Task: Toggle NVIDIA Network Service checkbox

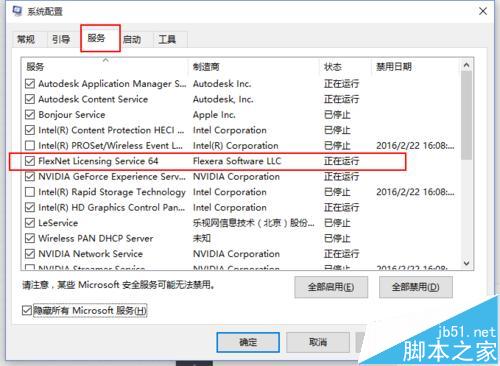Action: click(30, 254)
